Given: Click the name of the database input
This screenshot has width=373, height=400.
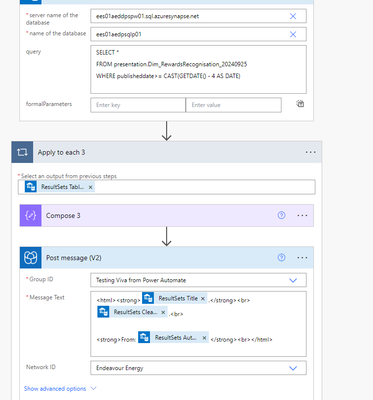Looking at the screenshot, I should coord(198,34).
